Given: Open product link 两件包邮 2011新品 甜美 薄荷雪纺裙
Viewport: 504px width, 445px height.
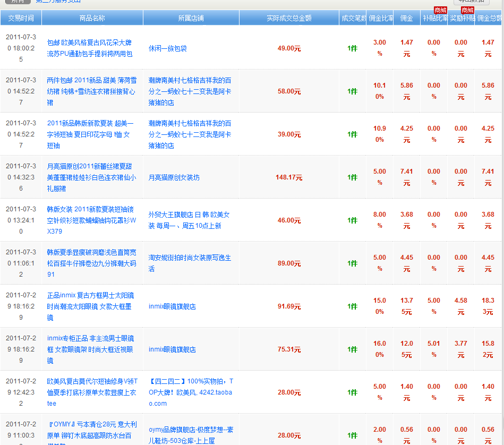Looking at the screenshot, I should coord(91,91).
